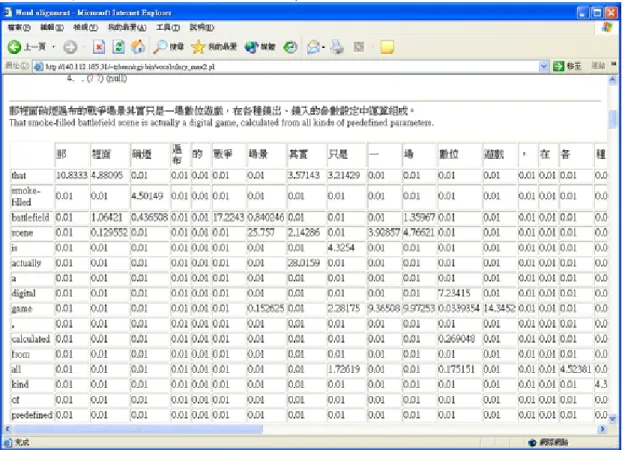Click the cell value 28.0159

click(x=304, y=263)
